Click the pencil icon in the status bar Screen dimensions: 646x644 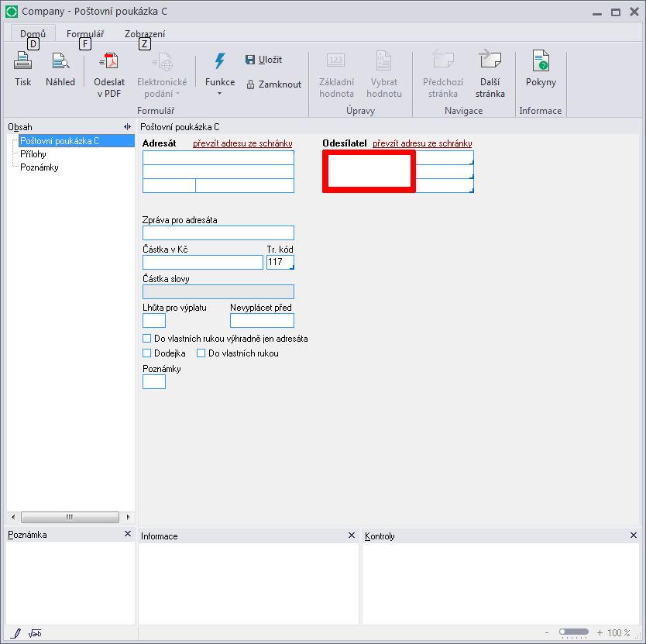(x=15, y=633)
